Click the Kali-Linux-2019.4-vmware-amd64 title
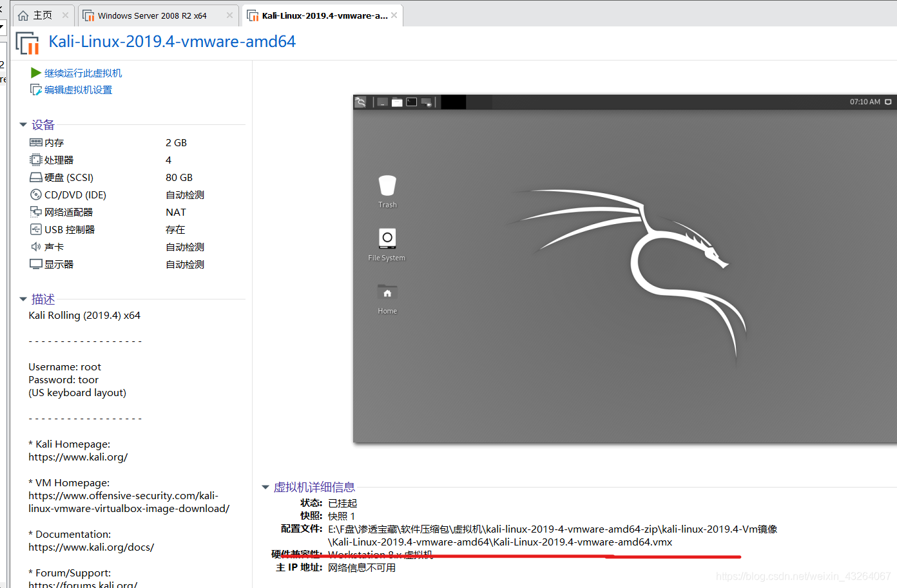This screenshot has width=897, height=588. click(x=172, y=42)
